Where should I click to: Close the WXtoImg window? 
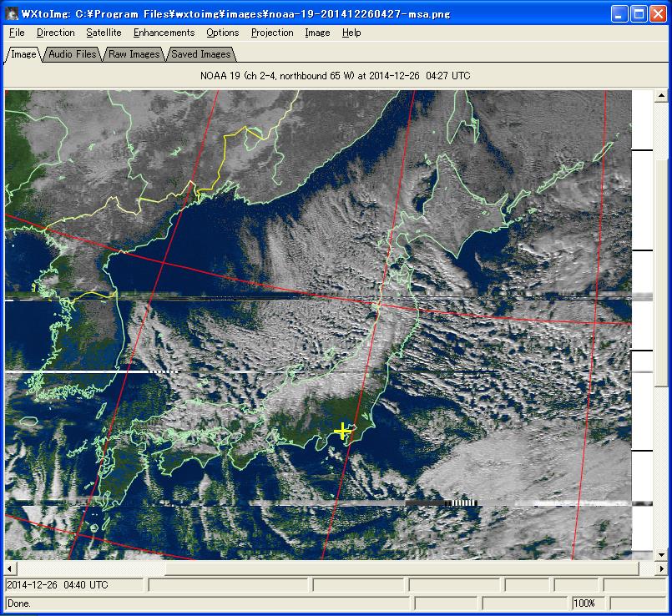click(x=658, y=14)
